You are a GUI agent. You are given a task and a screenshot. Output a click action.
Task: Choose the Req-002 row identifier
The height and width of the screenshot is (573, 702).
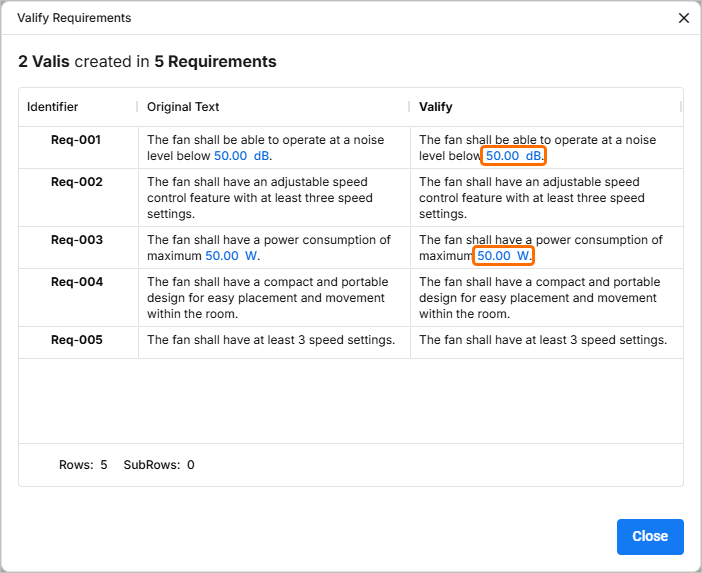point(76,182)
